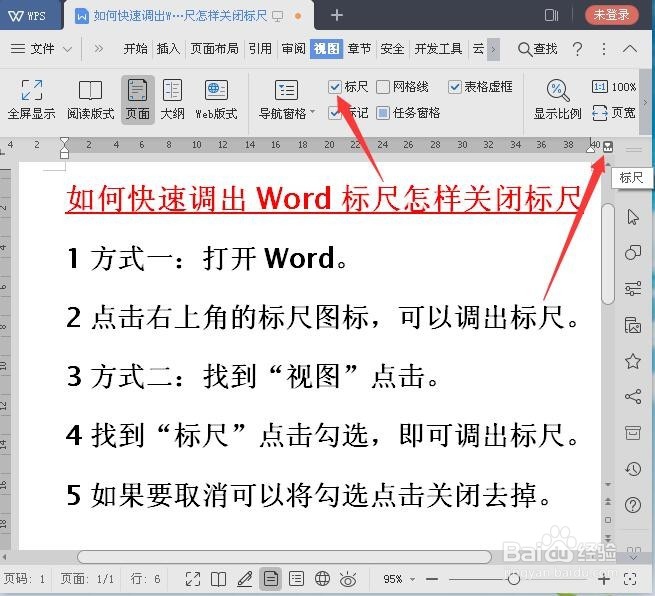Viewport: 655px width, 596px height.
Task: Open the properties sliders icon in sidebar
Action: pyautogui.click(x=633, y=289)
